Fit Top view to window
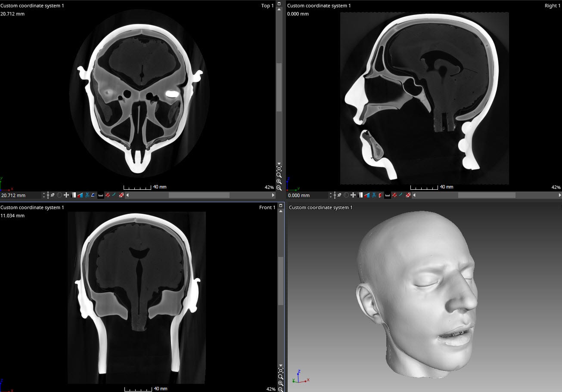 [x=279, y=169]
